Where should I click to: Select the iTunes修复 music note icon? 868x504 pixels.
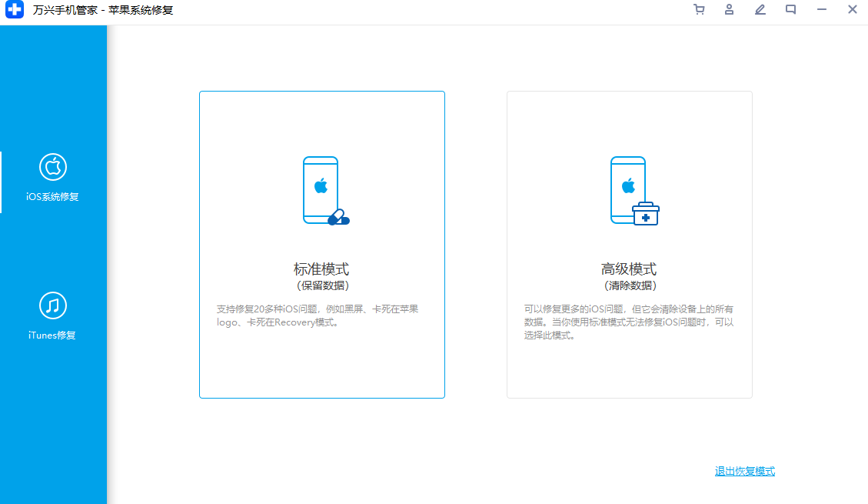coord(53,305)
